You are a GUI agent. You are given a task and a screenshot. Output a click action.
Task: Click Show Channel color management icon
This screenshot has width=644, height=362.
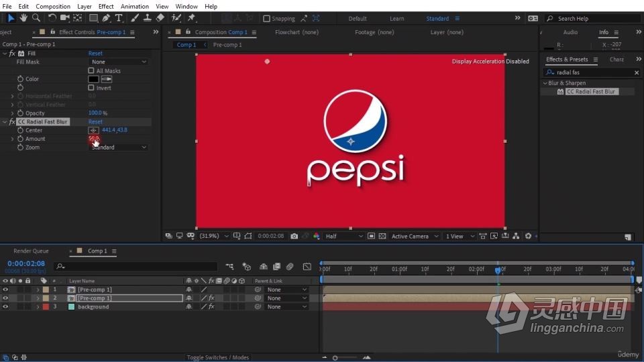point(316,236)
